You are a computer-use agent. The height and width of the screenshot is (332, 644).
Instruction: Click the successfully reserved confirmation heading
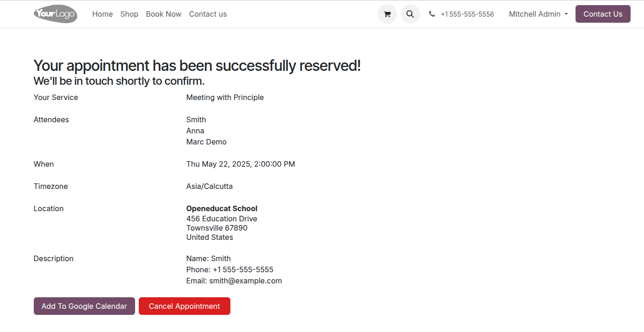pos(197,66)
